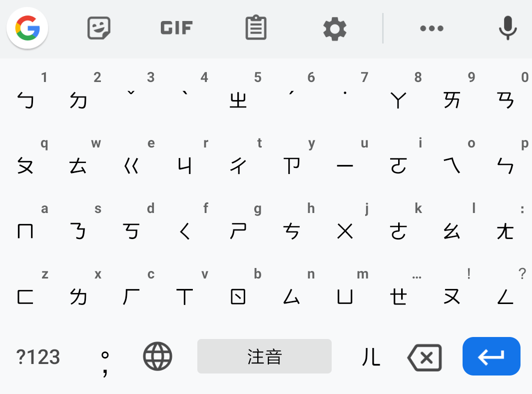Screen dimensions: 532x394
Task: Tap the backspace delete key
Action: (425, 357)
